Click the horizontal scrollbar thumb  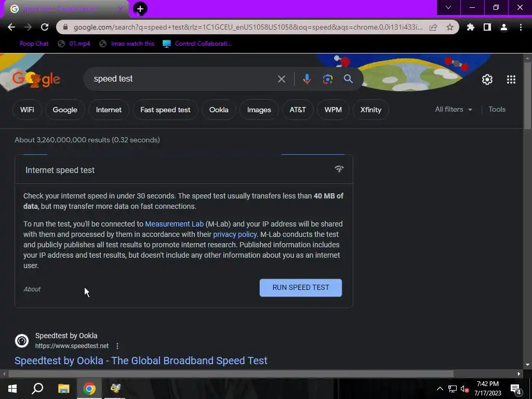[231, 374]
